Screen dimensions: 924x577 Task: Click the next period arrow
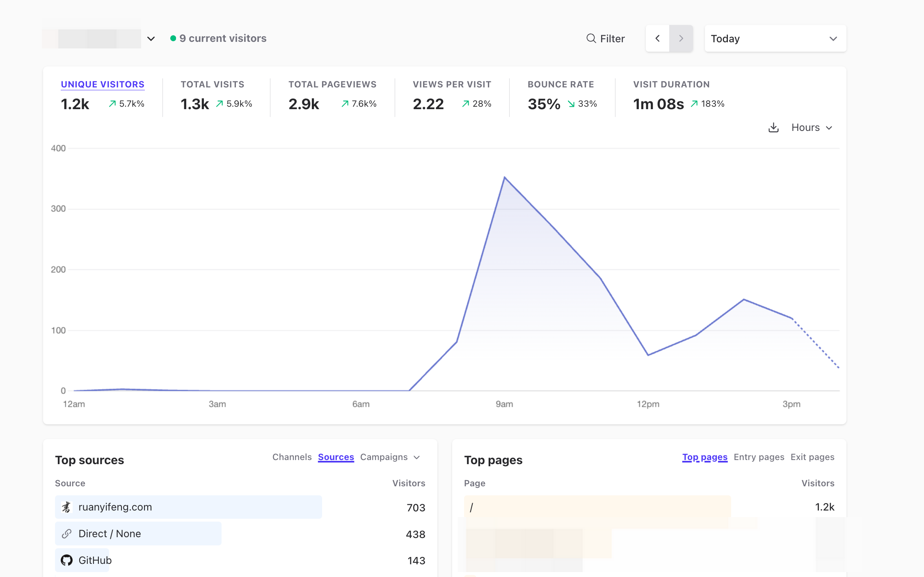tap(681, 39)
